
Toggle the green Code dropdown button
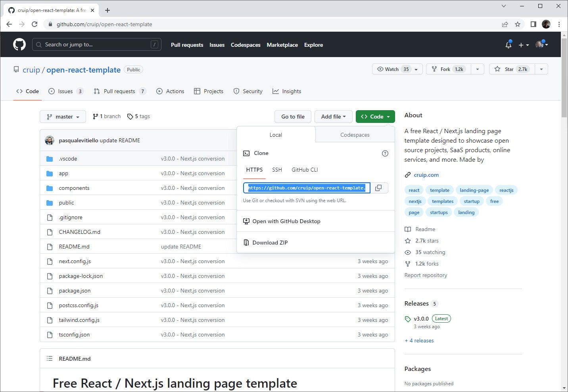pyautogui.click(x=375, y=117)
